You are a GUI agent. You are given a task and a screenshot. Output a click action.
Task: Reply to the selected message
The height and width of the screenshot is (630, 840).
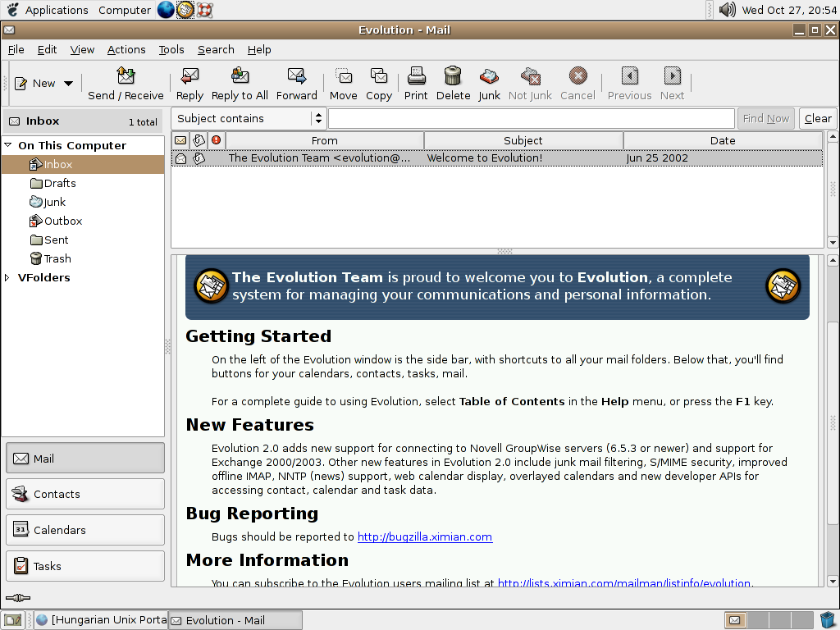[189, 83]
